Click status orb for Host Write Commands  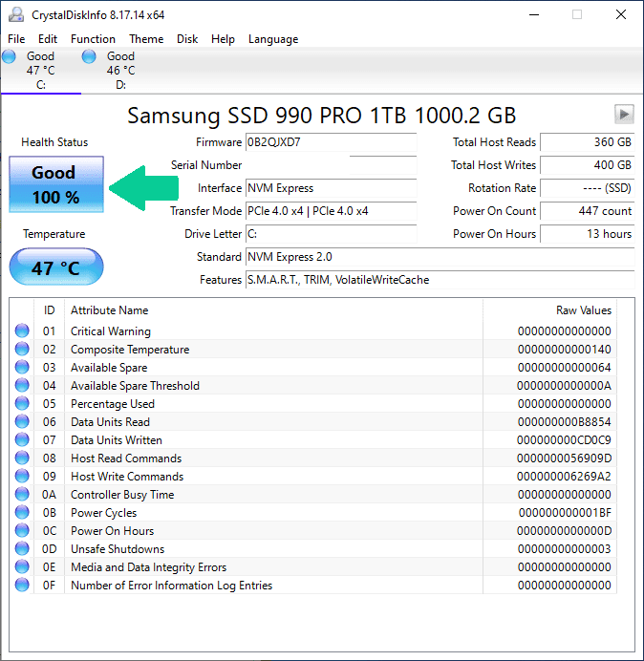pos(22,476)
